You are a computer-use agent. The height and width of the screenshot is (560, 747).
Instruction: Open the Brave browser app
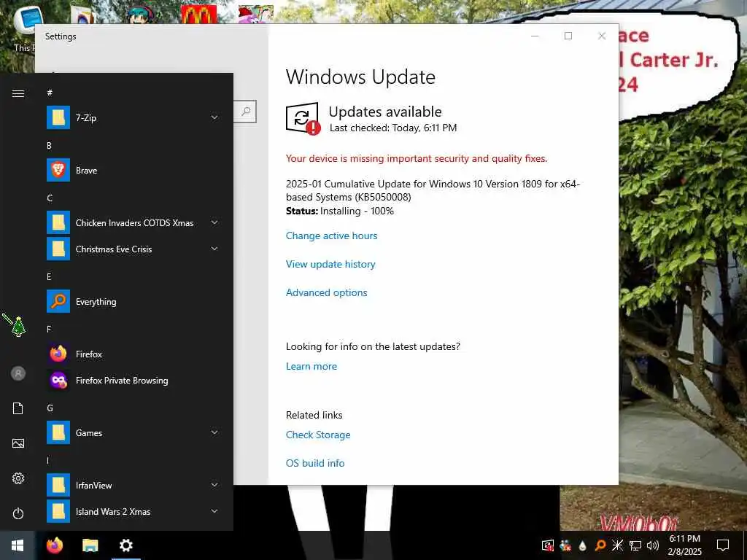click(x=133, y=171)
